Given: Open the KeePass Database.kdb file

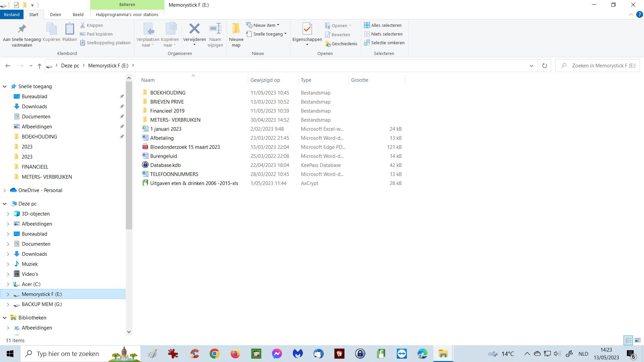Looking at the screenshot, I should click(165, 165).
